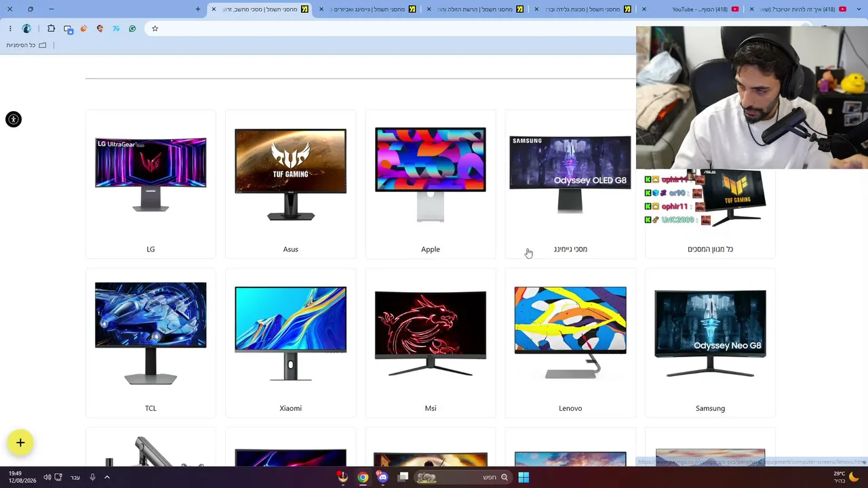Screen dimensions: 868x488
Task: Open the orange clapping-hands extension
Action: tap(83, 28)
